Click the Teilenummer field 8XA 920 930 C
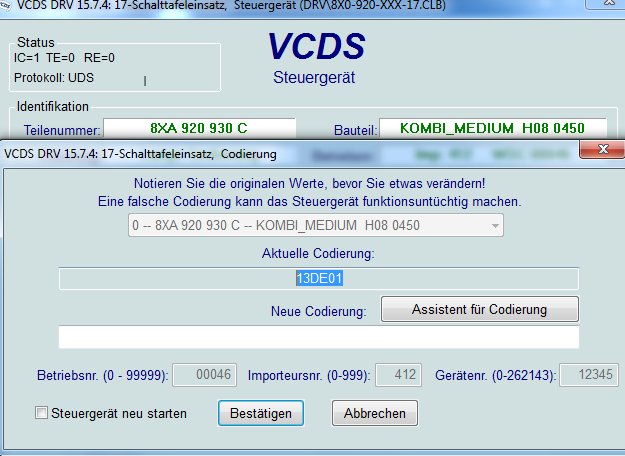Image resolution: width=625 pixels, height=456 pixels. click(x=199, y=128)
